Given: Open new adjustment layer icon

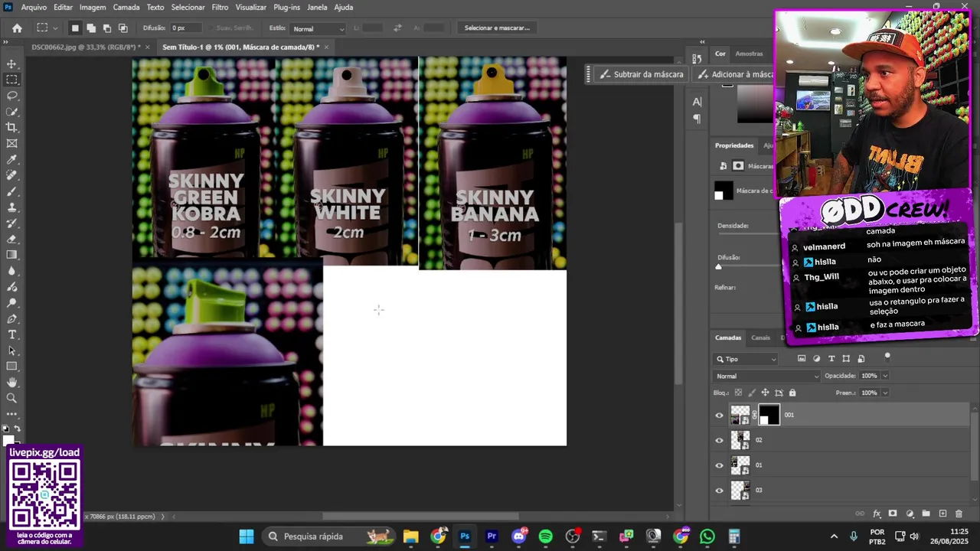Looking at the screenshot, I should pos(910,514).
